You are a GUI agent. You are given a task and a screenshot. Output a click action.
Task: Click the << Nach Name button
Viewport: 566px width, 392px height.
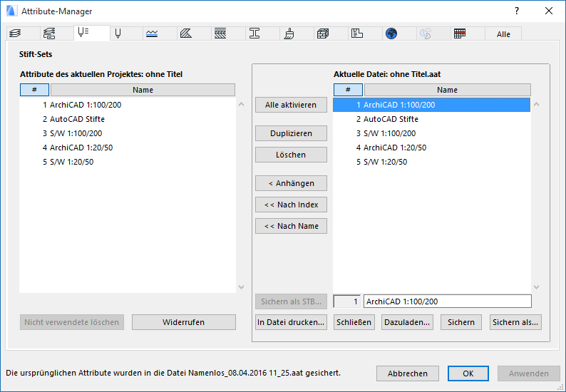pyautogui.click(x=291, y=226)
